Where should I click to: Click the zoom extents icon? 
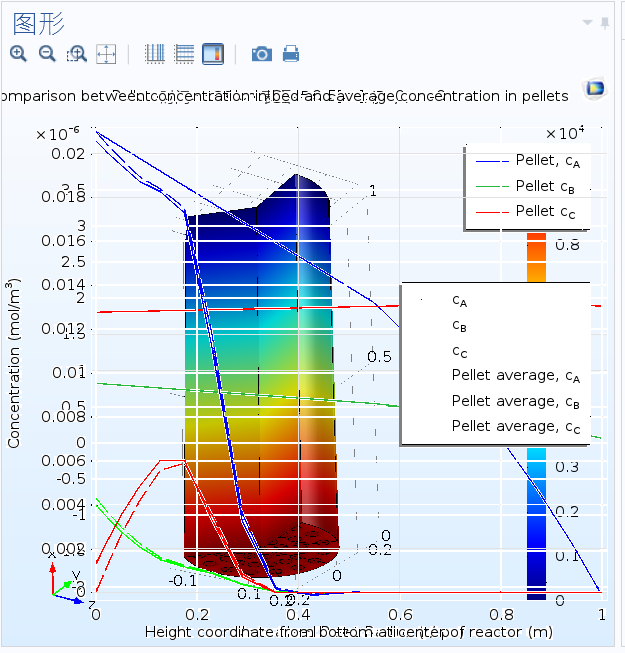106,54
